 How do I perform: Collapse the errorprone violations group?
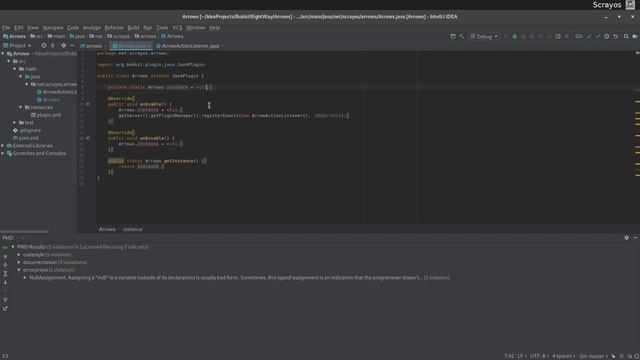tap(19, 270)
